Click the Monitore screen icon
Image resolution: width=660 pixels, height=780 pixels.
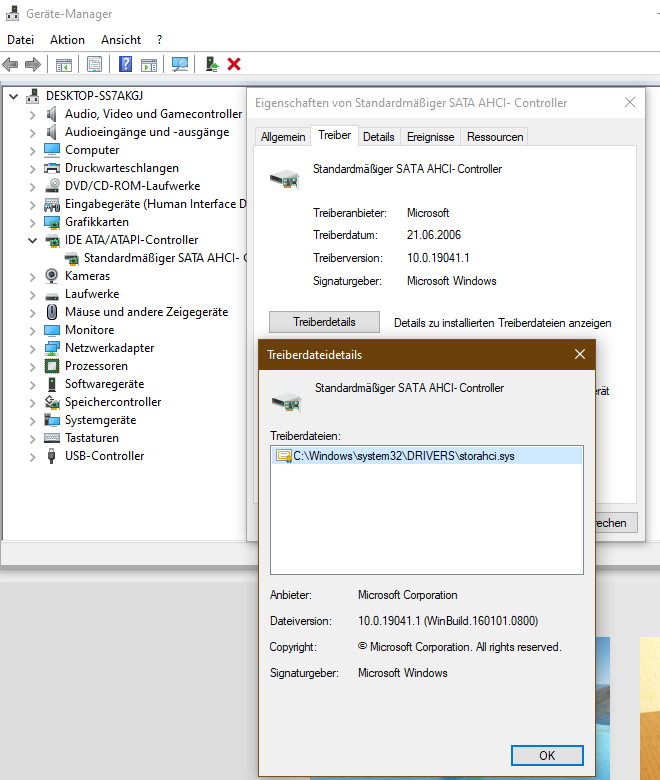coord(52,330)
